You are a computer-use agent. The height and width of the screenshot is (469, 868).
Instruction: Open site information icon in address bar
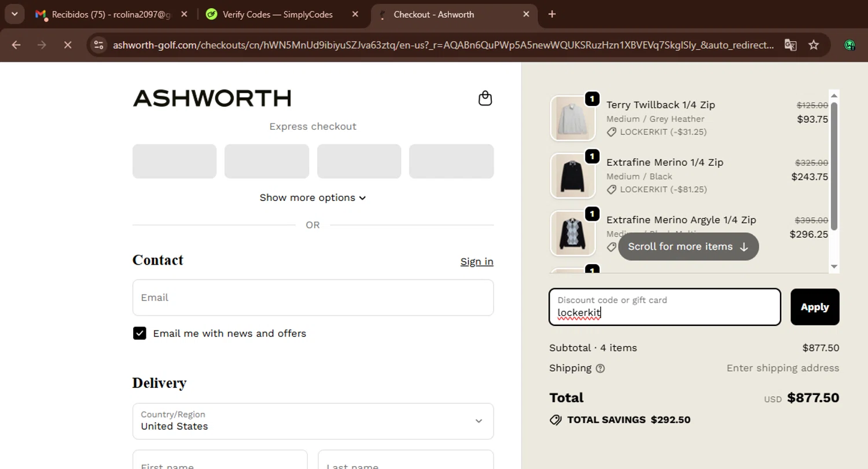[x=99, y=45]
